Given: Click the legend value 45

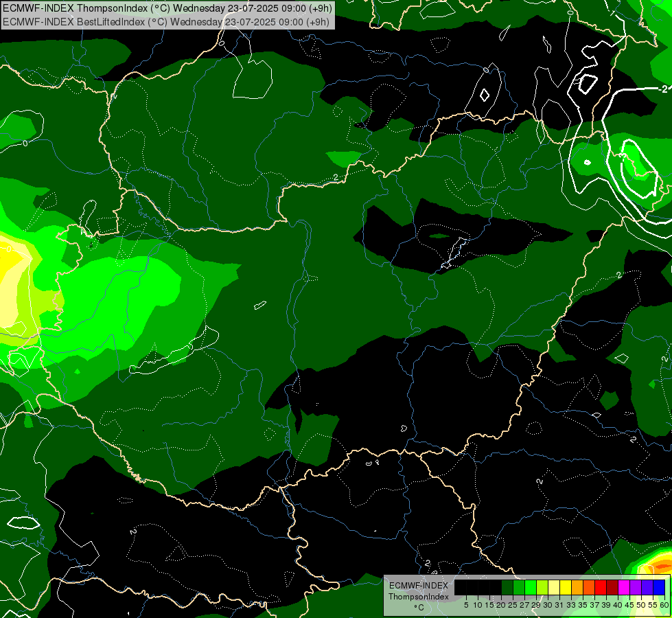Looking at the screenshot, I should (x=629, y=605).
